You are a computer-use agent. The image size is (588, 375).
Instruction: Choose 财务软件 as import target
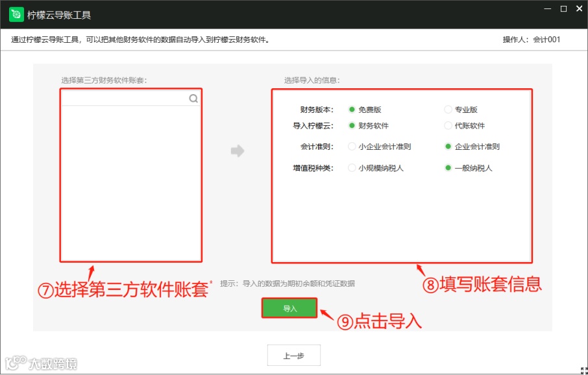click(352, 126)
